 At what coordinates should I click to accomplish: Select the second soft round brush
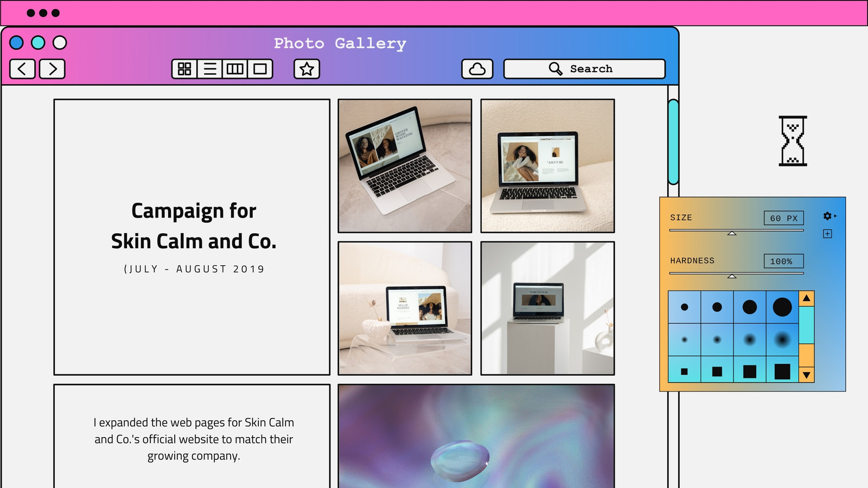point(717,340)
